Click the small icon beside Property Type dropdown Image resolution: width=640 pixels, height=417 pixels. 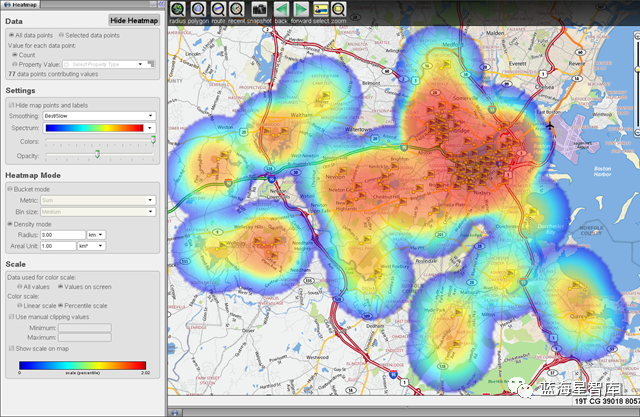tap(151, 64)
